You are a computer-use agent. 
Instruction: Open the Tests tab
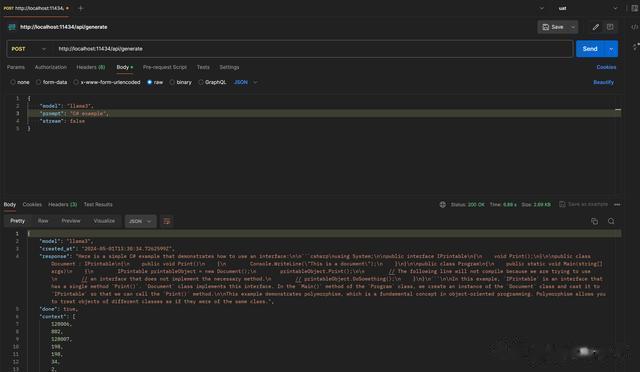[x=203, y=67]
